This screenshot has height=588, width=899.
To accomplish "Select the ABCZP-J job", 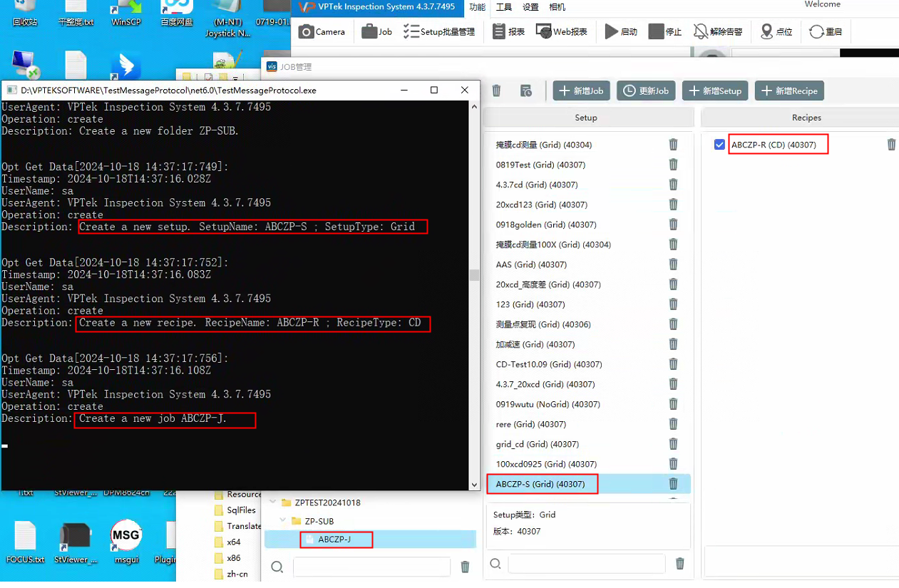I will pyautogui.click(x=334, y=540).
